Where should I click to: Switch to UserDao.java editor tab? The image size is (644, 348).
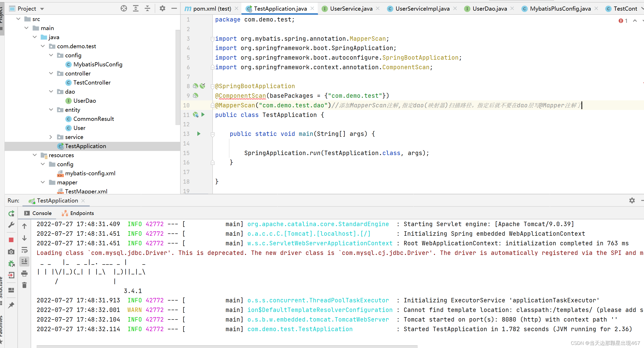489,9
